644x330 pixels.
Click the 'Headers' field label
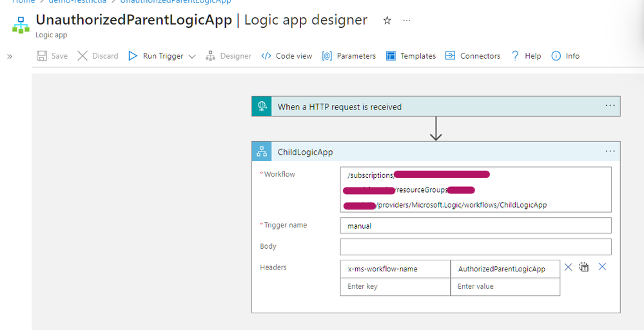pos(273,267)
